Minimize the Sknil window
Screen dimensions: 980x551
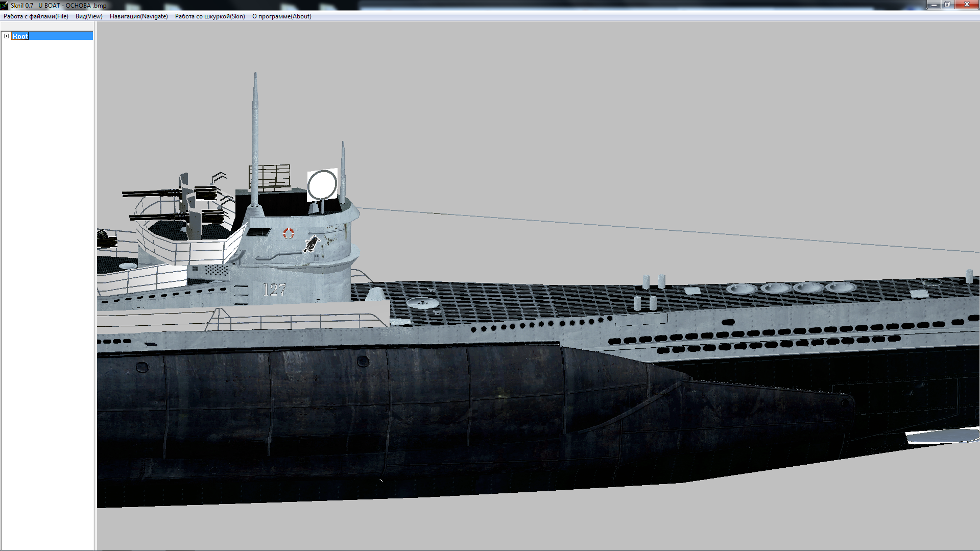click(x=933, y=5)
